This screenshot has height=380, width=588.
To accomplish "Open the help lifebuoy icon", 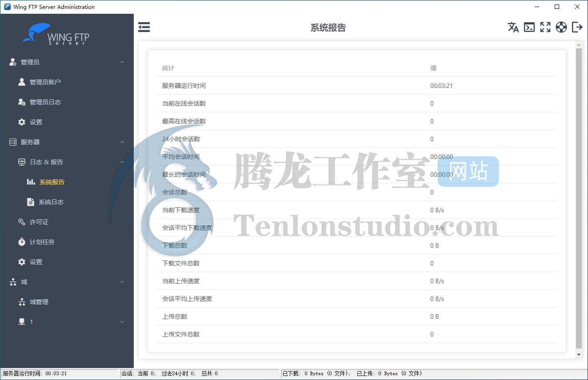I will pyautogui.click(x=561, y=28).
